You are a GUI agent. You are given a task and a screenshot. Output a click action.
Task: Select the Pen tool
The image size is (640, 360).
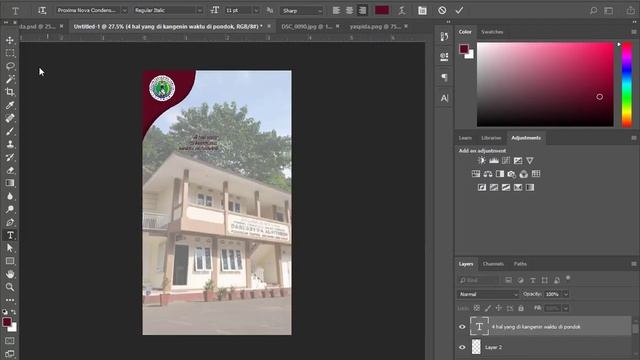pos(10,222)
